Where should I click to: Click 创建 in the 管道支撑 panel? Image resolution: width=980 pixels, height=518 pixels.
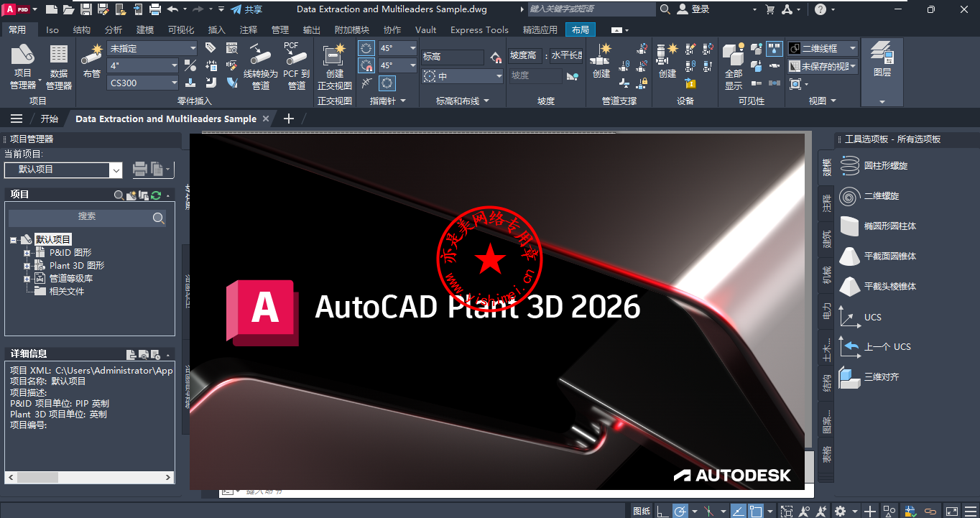[x=601, y=61]
